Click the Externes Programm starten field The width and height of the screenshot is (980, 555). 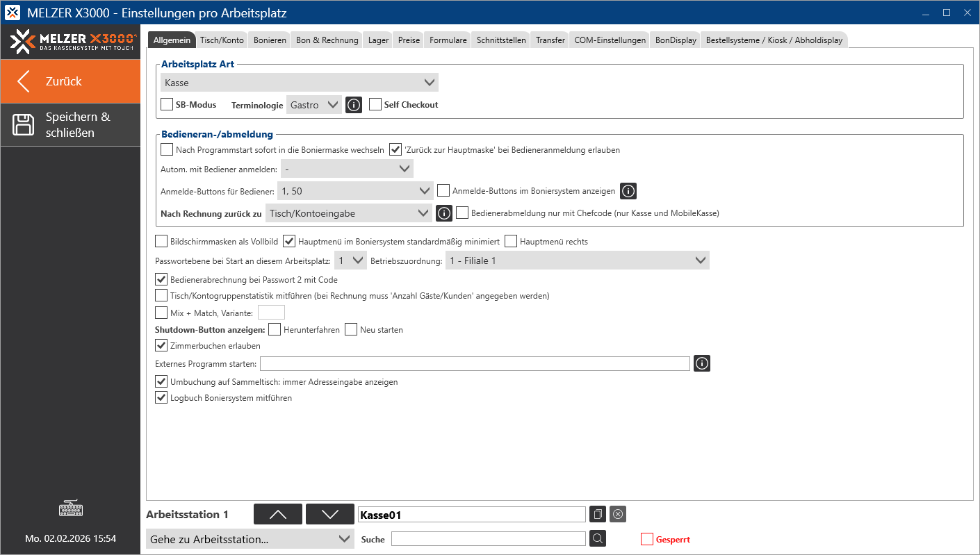(475, 363)
